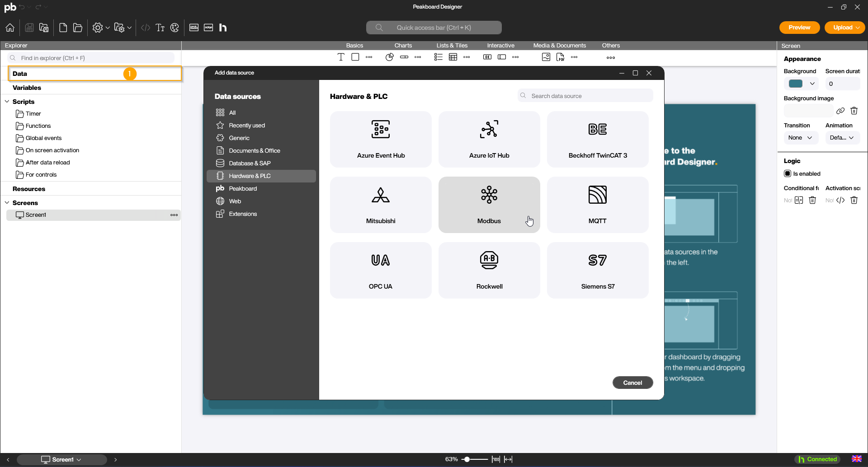This screenshot has height=467, width=868.
Task: Select the All data sources category
Action: point(261,112)
